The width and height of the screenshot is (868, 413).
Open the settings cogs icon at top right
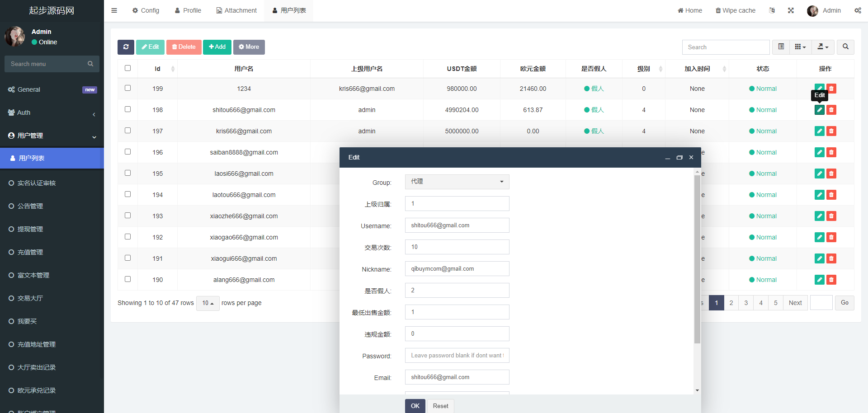click(858, 10)
